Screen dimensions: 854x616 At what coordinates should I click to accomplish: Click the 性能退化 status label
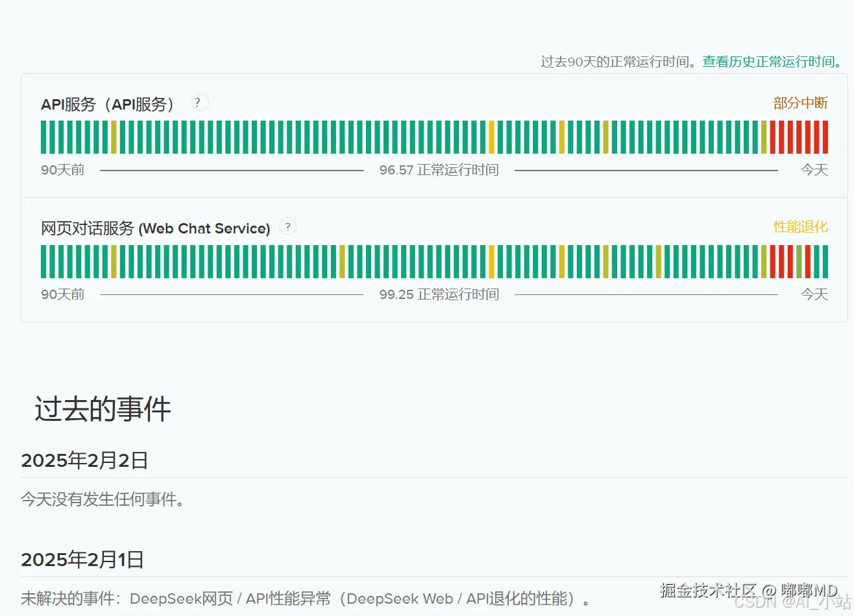pyautogui.click(x=801, y=227)
